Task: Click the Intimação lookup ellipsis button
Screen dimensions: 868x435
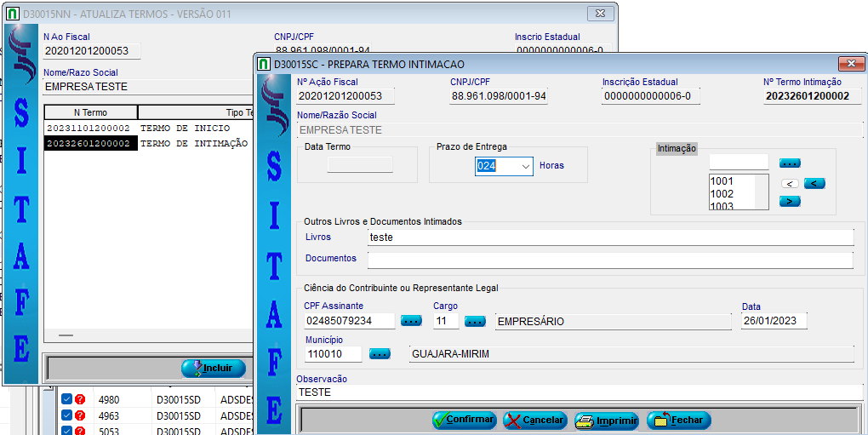Action: (x=790, y=163)
